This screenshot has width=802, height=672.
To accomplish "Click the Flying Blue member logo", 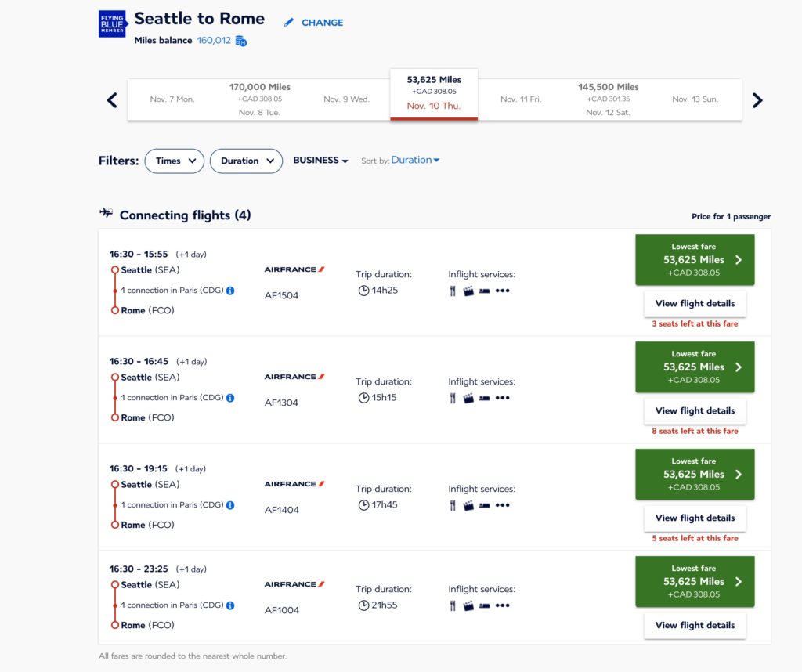I will [x=111, y=24].
